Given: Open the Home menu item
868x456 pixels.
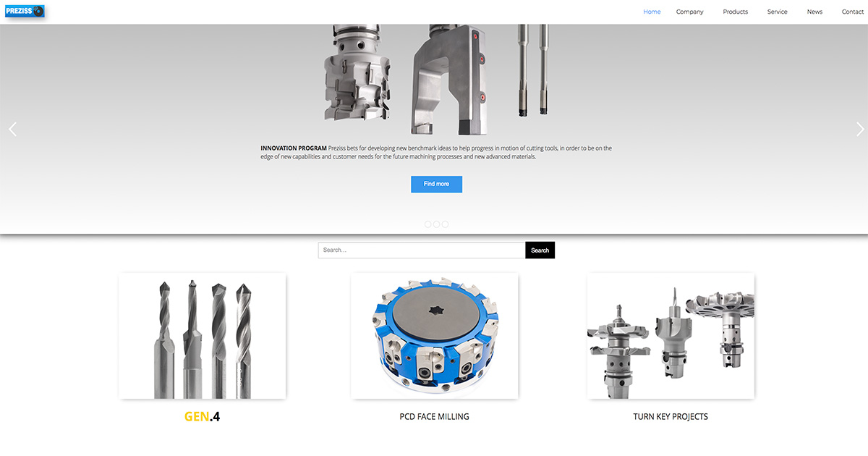Looking at the screenshot, I should pos(652,12).
